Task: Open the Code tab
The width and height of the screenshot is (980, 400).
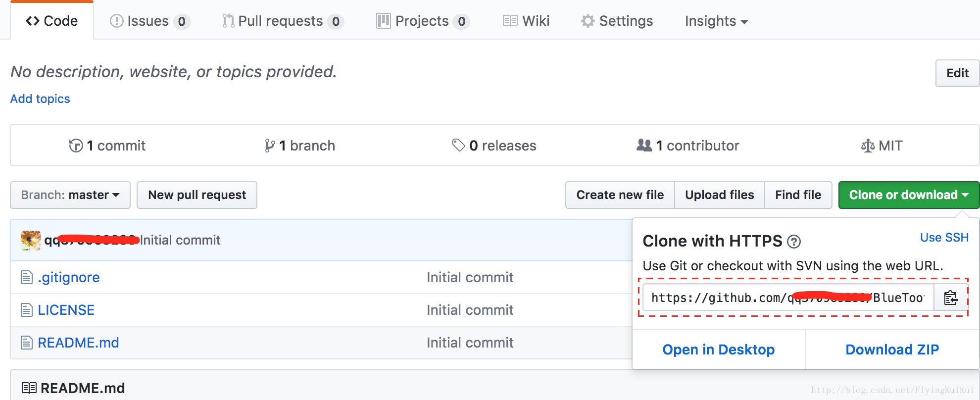Action: click(52, 21)
